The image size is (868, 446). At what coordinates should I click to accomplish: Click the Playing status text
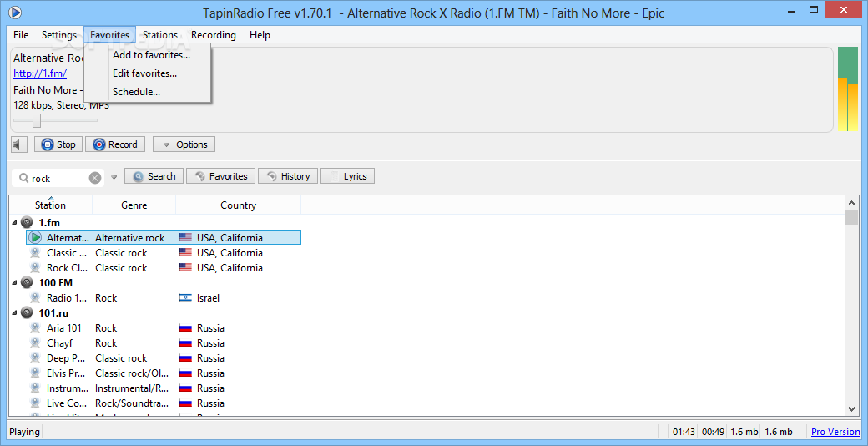point(24,432)
